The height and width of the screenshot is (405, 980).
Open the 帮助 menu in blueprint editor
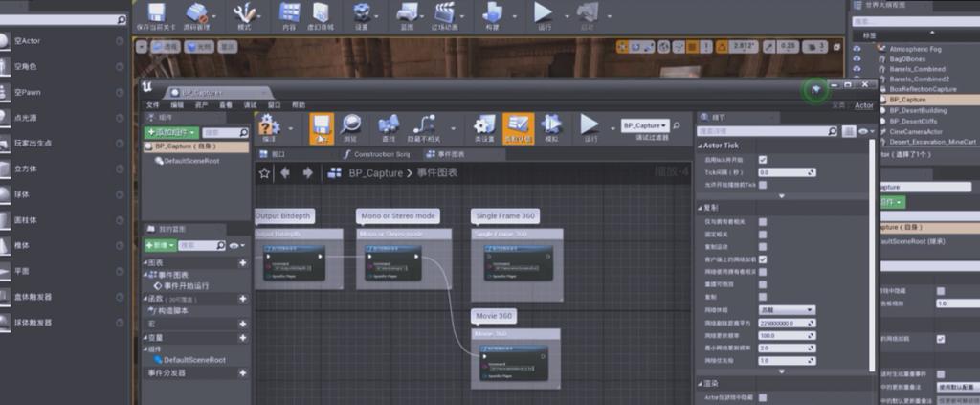click(299, 105)
